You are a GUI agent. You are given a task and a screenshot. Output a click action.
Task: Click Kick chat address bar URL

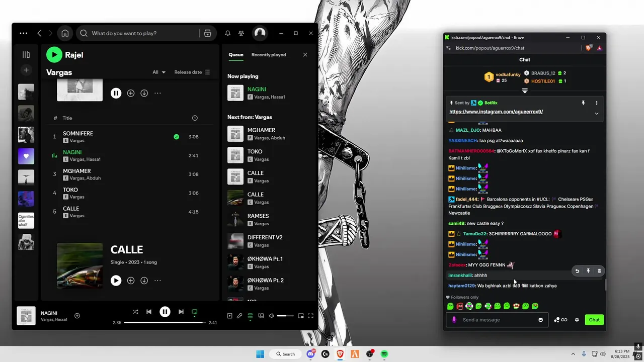coord(490,48)
